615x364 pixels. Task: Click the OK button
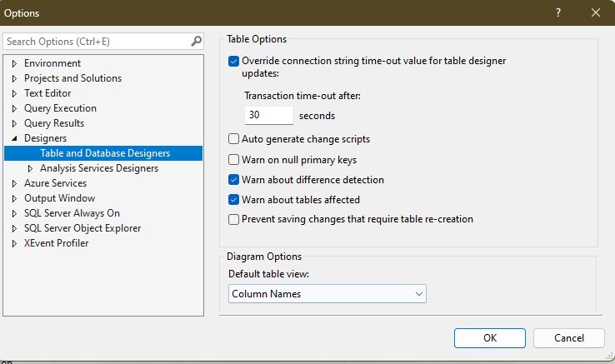[x=490, y=338]
